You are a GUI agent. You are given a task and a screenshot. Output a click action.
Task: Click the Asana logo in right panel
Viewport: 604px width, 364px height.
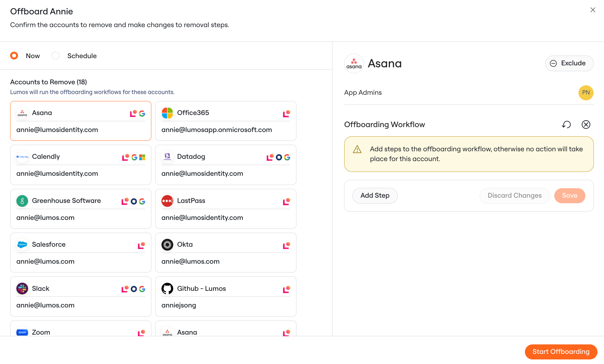[x=354, y=63]
